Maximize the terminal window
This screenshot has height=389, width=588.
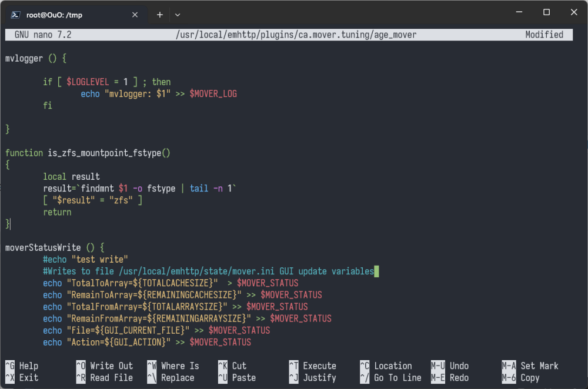pos(546,12)
